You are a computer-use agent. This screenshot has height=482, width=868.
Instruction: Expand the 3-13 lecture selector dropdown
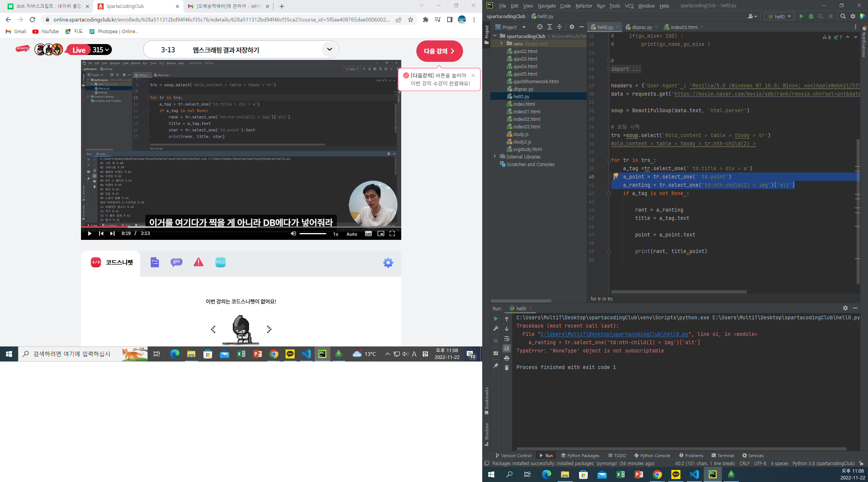pos(330,49)
